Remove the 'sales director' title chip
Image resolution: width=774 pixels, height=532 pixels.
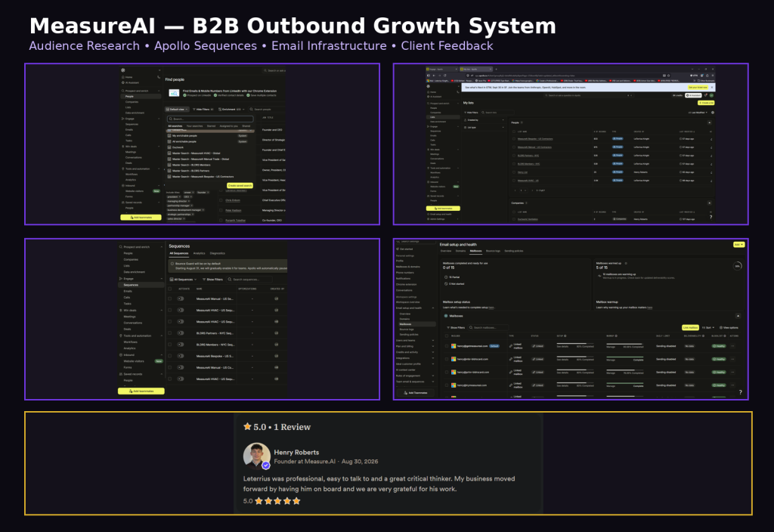coord(184,219)
